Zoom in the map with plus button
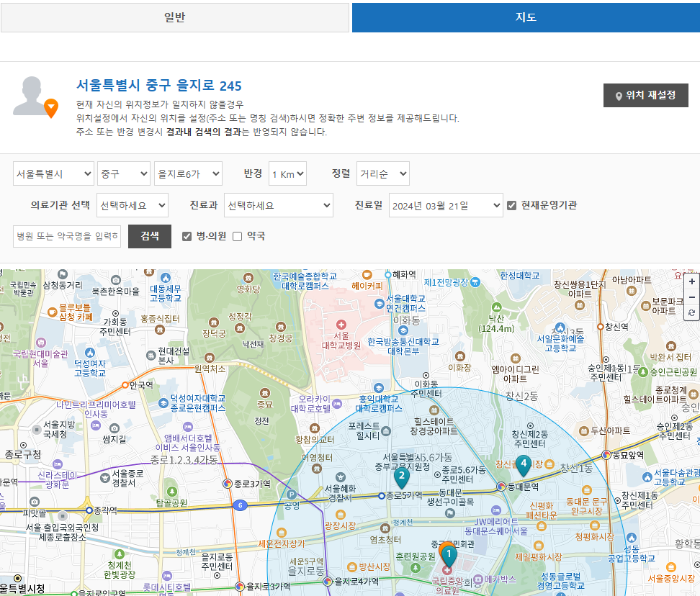The width and height of the screenshot is (700, 596). click(x=691, y=281)
